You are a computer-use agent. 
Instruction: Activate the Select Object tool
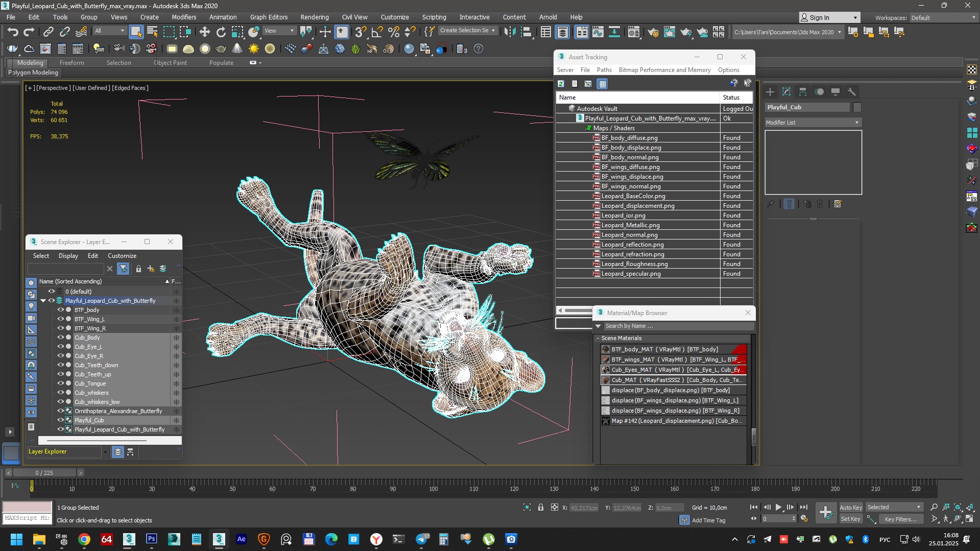click(x=136, y=32)
